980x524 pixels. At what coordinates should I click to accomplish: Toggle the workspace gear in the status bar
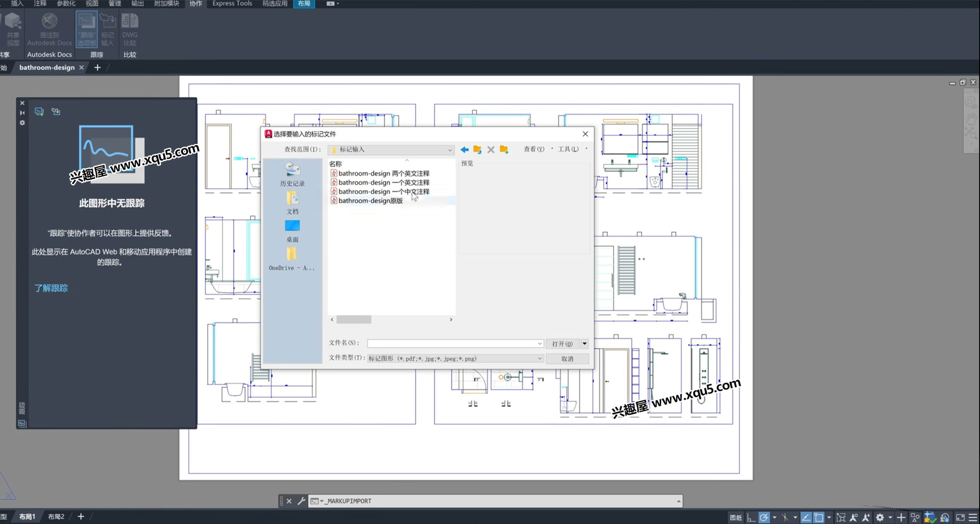click(880, 517)
